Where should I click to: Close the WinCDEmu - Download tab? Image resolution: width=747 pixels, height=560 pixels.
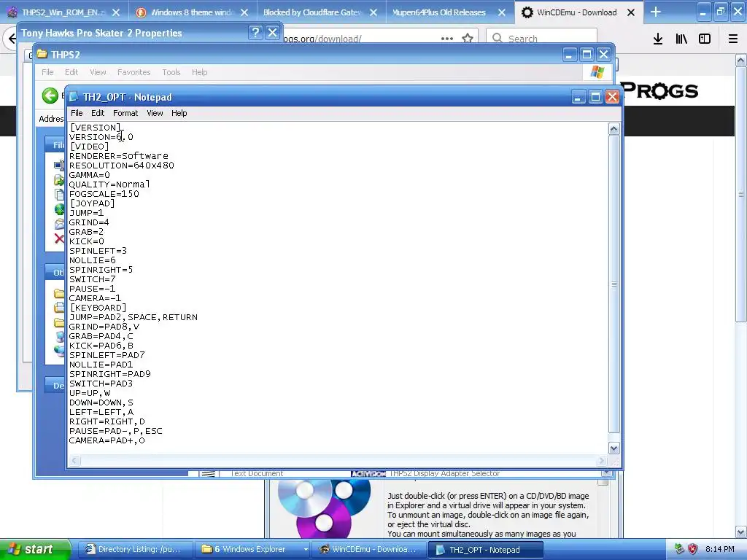[x=631, y=12]
